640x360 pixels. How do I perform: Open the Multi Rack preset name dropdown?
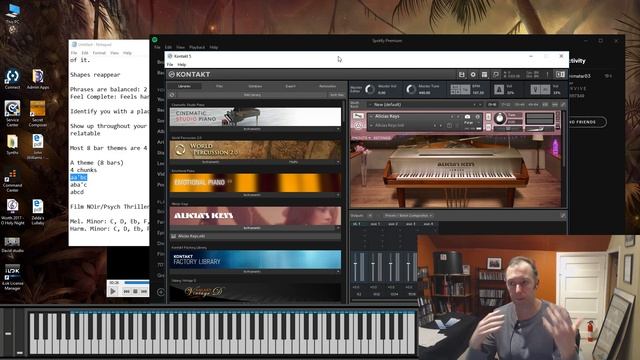[425, 104]
